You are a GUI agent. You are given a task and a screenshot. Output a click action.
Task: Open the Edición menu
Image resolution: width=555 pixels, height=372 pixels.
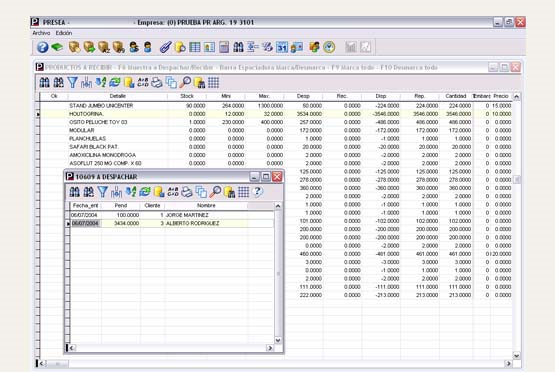[64, 33]
